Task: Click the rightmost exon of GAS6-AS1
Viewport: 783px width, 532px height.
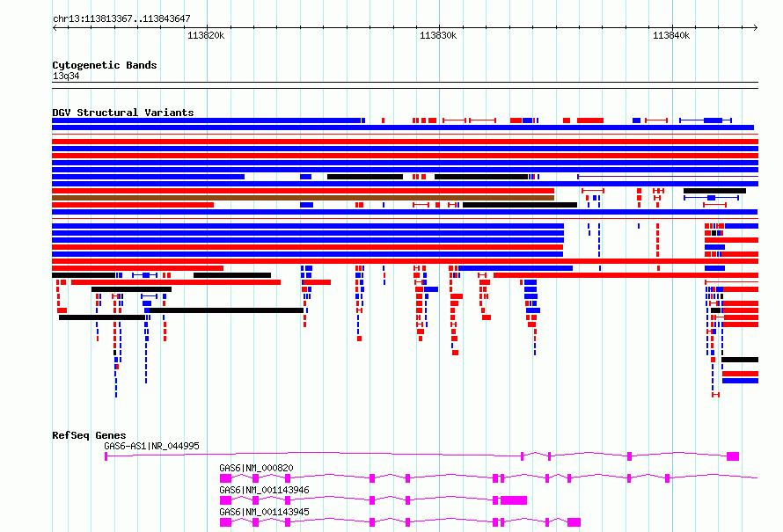Action: (733, 456)
